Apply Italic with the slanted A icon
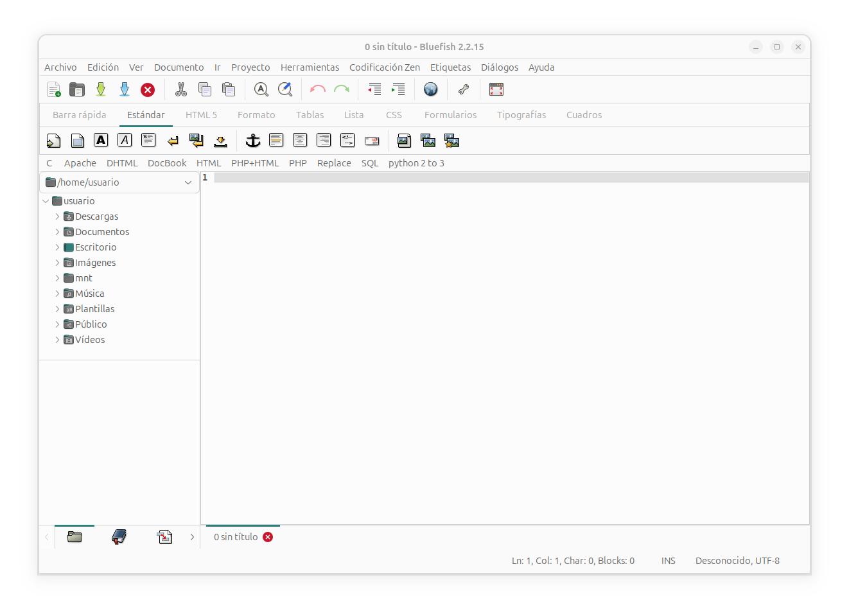 (125, 140)
